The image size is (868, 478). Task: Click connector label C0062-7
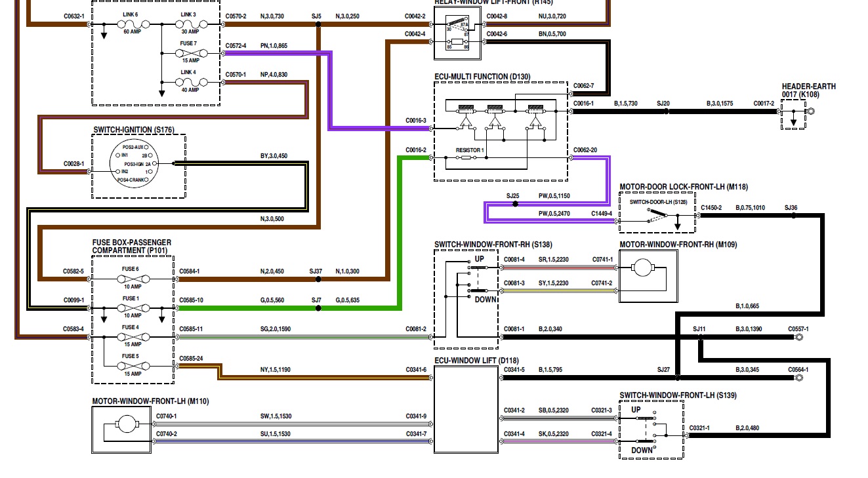583,86
